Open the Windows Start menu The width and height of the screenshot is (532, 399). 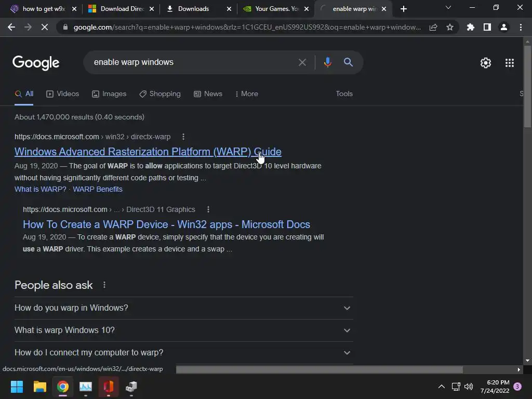click(x=17, y=387)
